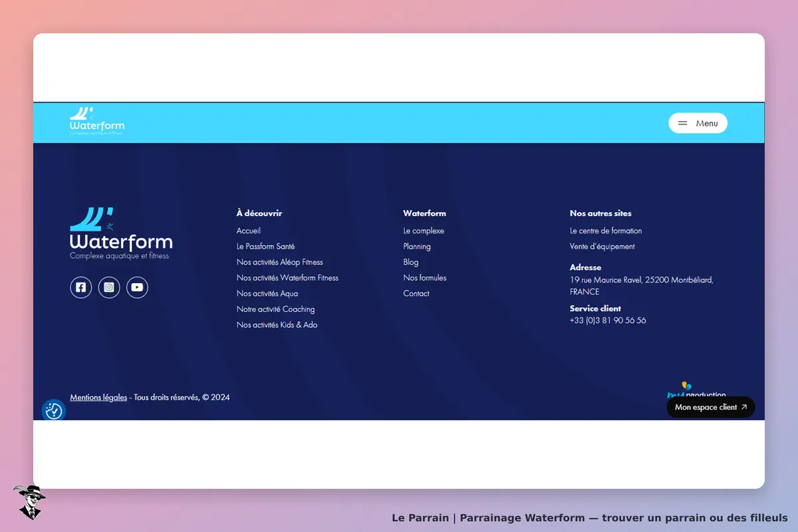Click the Adresse label

(585, 267)
